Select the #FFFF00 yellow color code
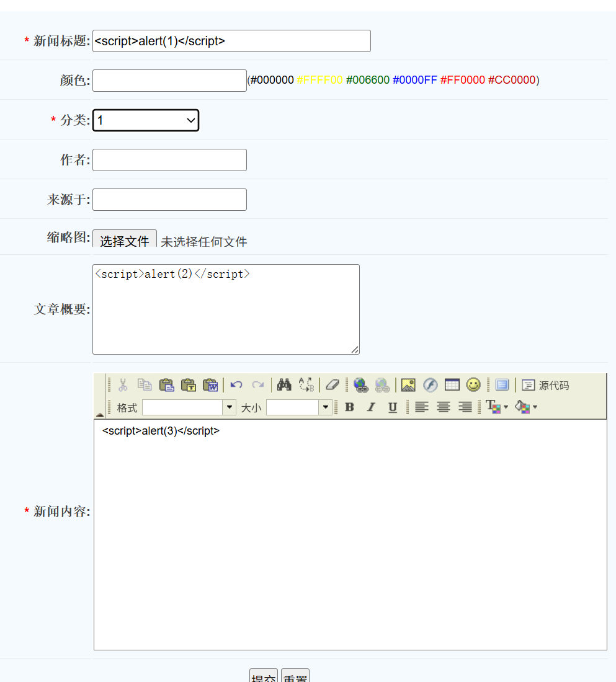 319,80
